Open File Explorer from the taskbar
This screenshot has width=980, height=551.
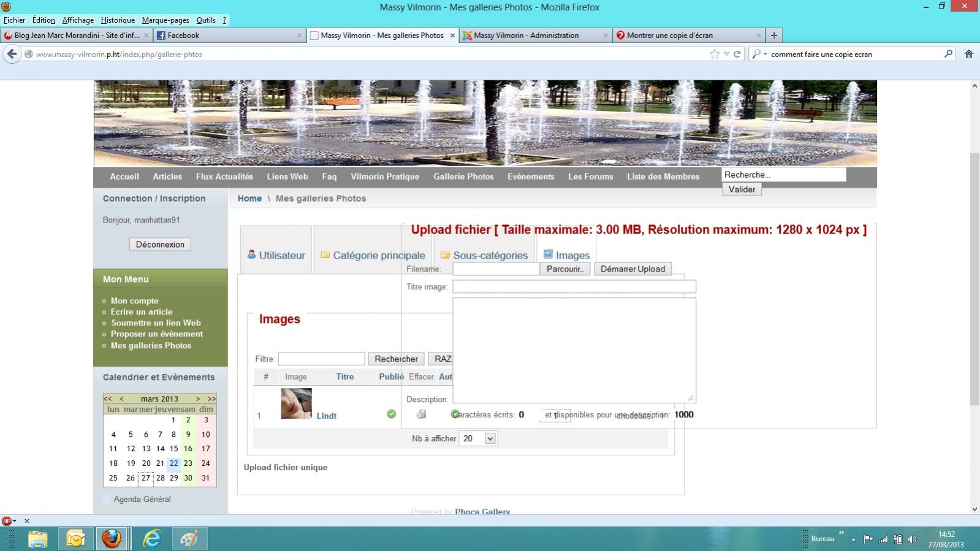coord(37,539)
